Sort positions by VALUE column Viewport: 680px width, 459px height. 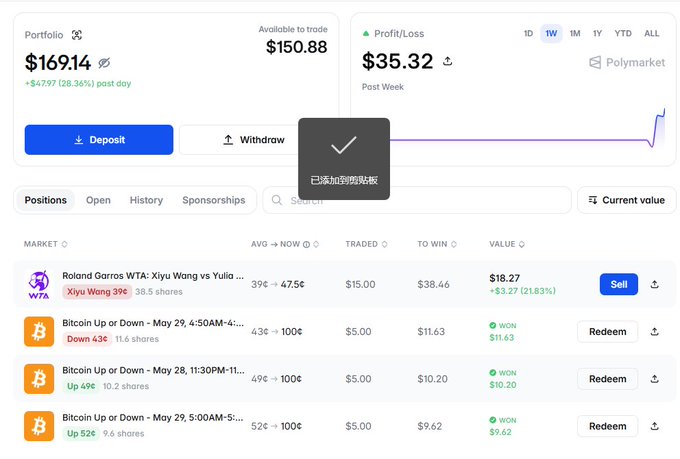(x=507, y=244)
